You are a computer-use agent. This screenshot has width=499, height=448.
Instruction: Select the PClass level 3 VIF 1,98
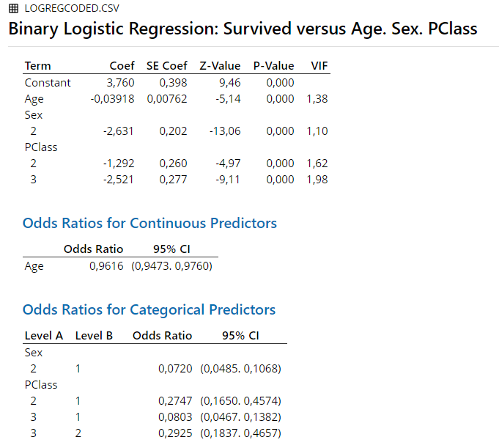click(317, 180)
